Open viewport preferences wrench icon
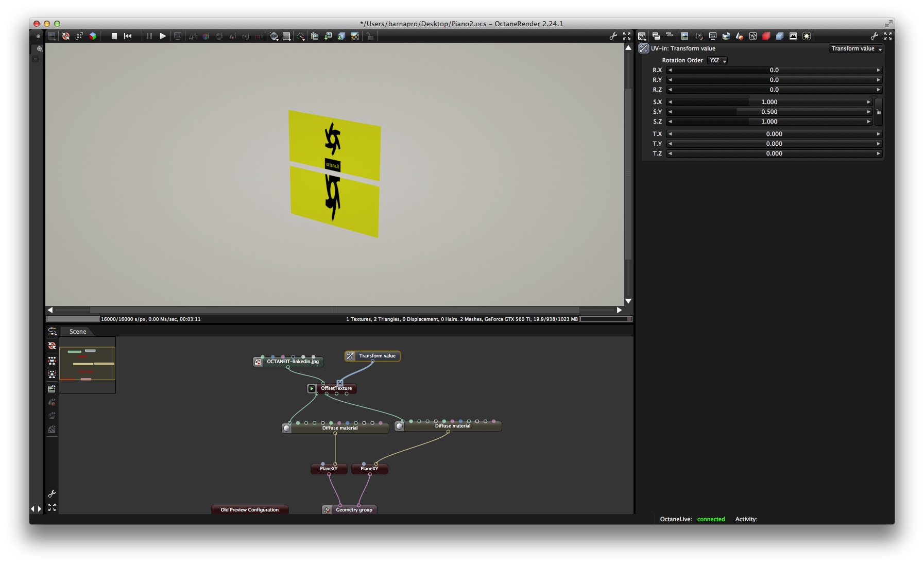 (x=613, y=36)
